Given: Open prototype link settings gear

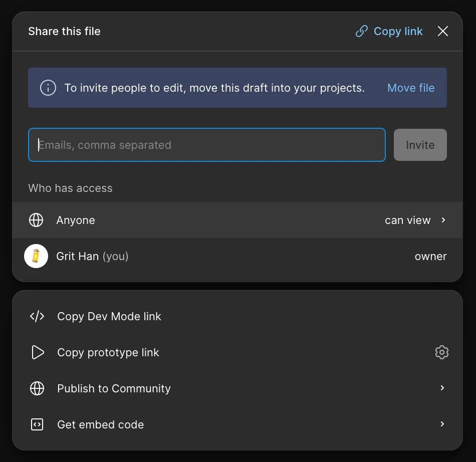Looking at the screenshot, I should (x=441, y=353).
